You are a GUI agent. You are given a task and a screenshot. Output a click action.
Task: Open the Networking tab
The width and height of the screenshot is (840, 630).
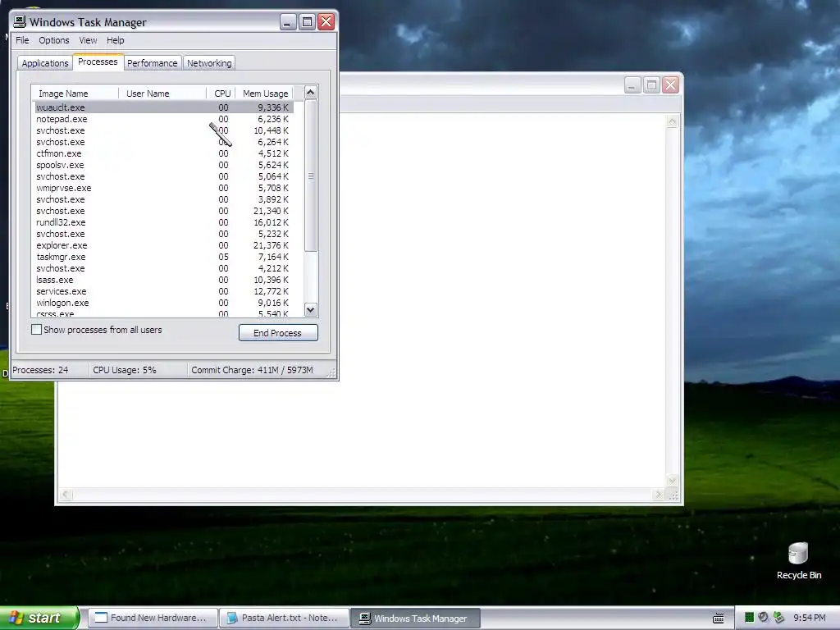[x=209, y=63]
